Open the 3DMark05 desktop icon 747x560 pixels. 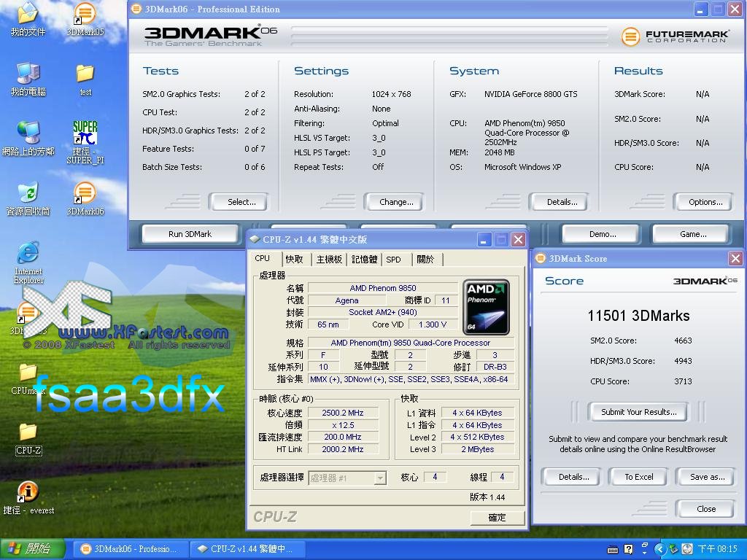coord(85,14)
